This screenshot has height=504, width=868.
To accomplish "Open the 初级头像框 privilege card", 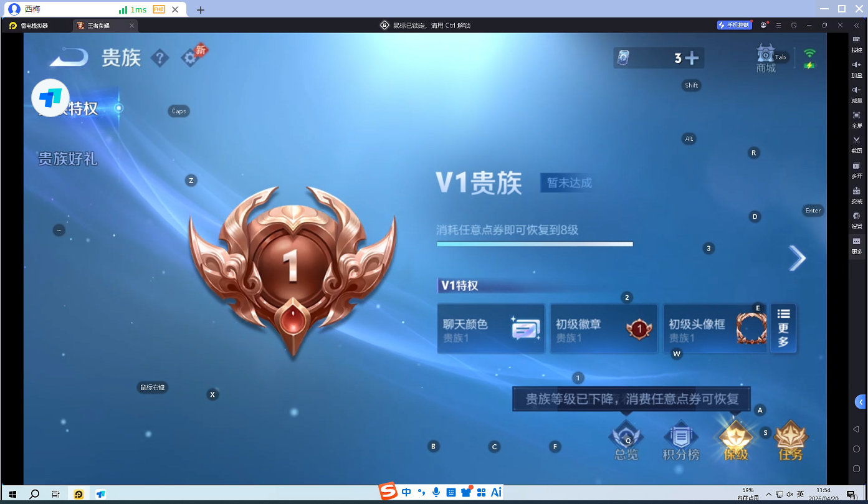I will coord(715,329).
